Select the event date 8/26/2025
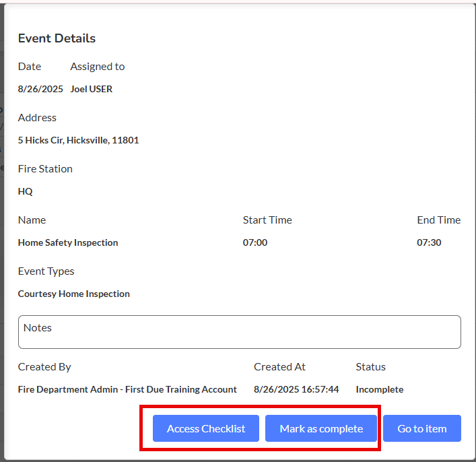Image resolution: width=476 pixels, height=462 pixels. (x=40, y=89)
